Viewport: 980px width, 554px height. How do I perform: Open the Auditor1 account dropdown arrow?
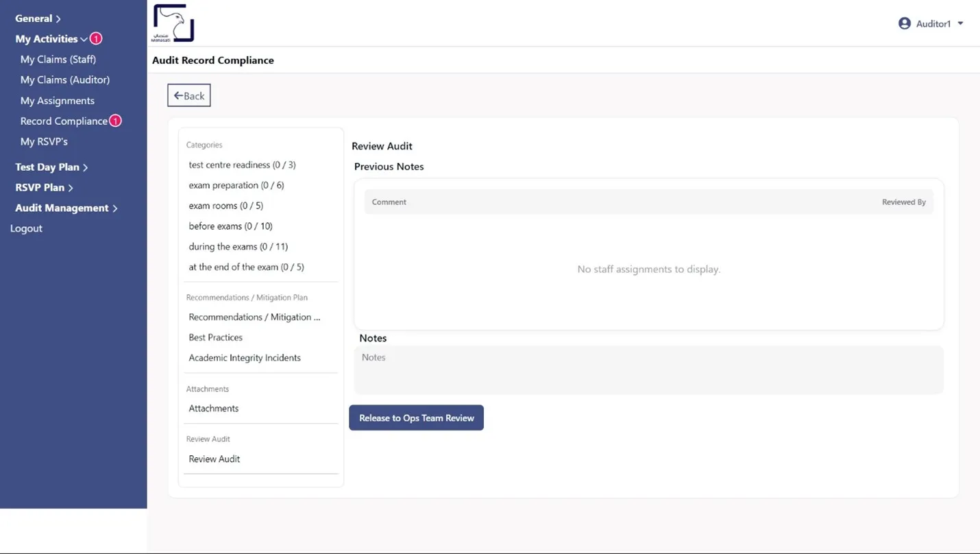pos(960,23)
